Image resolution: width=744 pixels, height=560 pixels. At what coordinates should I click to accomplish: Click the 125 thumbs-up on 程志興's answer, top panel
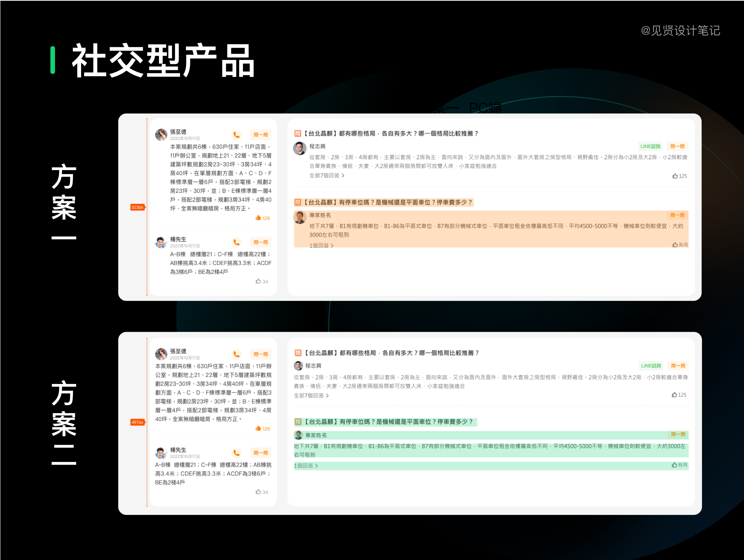pyautogui.click(x=675, y=176)
